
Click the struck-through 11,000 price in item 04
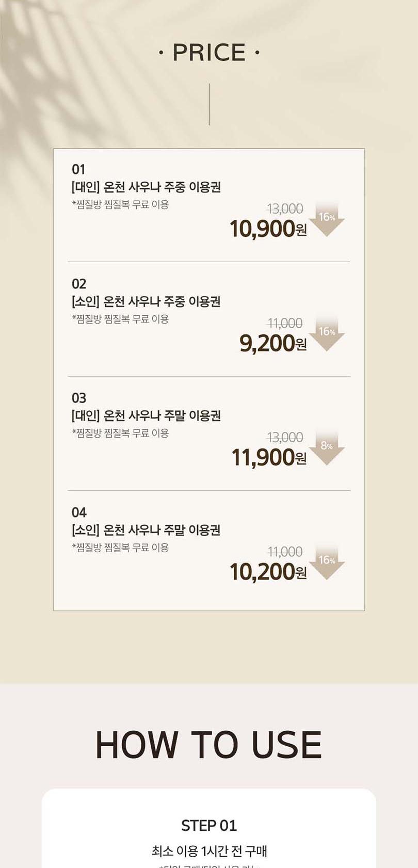coord(285,552)
